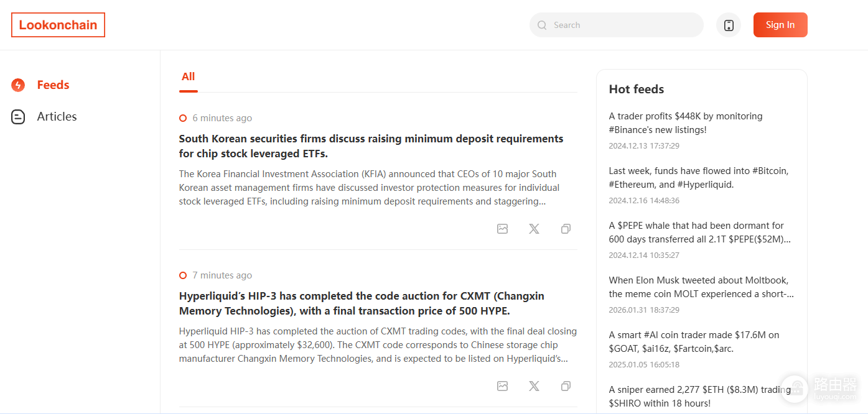Open the mobile app icon button
The image size is (868, 414).
729,25
